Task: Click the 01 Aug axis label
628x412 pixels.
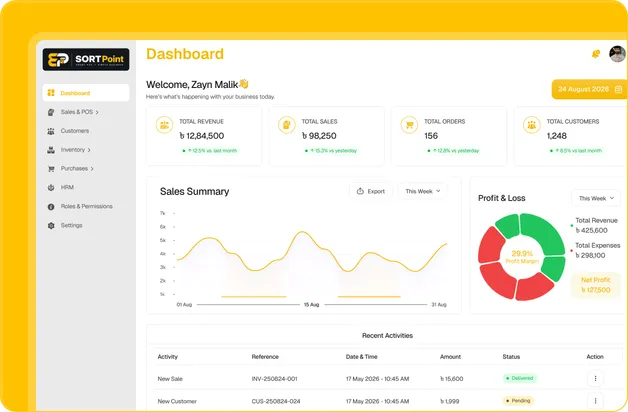Action: (184, 305)
